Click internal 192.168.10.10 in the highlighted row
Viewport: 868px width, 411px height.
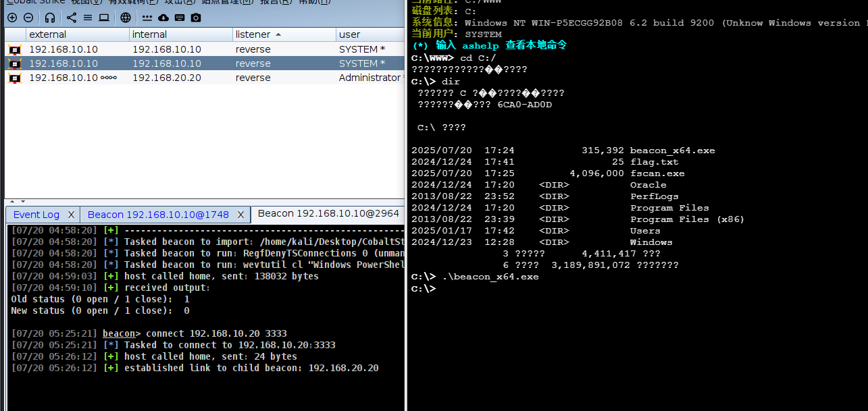pos(167,63)
